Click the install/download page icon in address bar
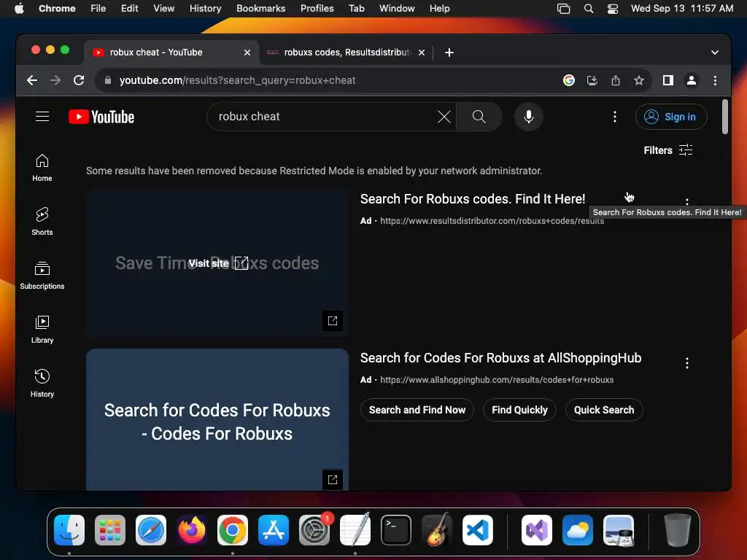This screenshot has width=747, height=560. 592,80
